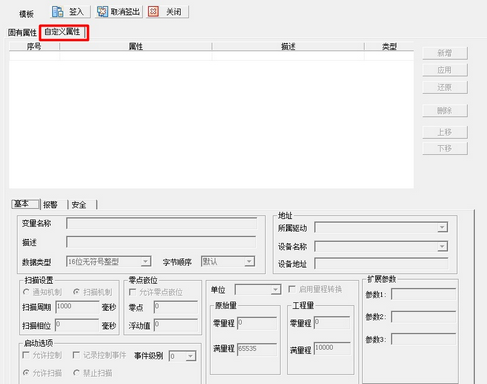Viewport: 487px width, 384px height.
Task: Click the 描述 input field
Action: (x=161, y=242)
